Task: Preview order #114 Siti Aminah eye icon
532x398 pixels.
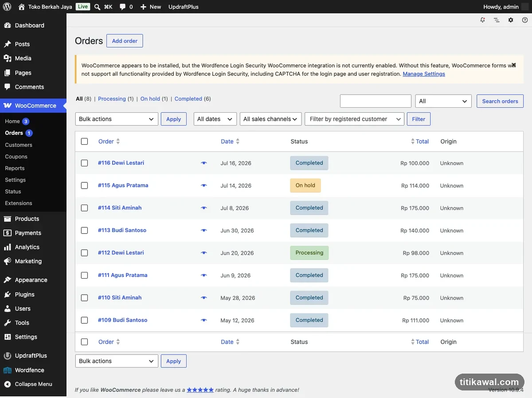Action: tap(204, 208)
